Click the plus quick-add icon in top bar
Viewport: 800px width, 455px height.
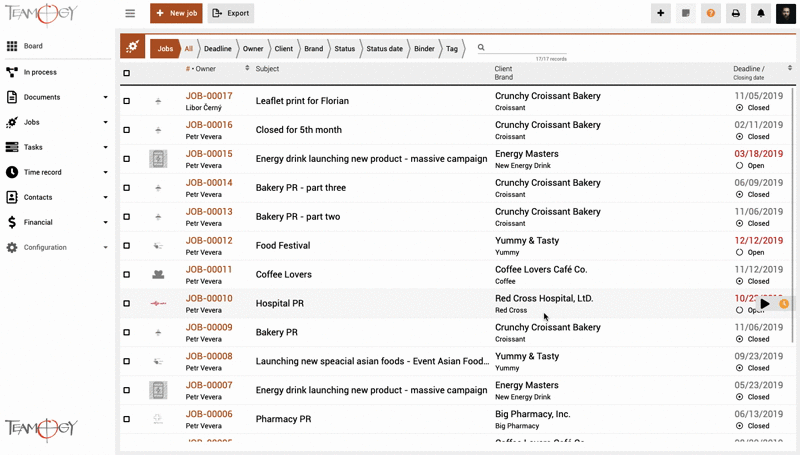[x=661, y=13]
